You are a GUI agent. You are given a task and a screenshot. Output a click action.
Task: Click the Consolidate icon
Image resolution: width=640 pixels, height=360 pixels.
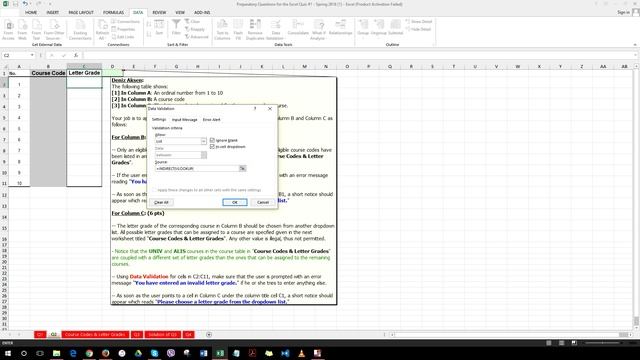(x=298, y=28)
